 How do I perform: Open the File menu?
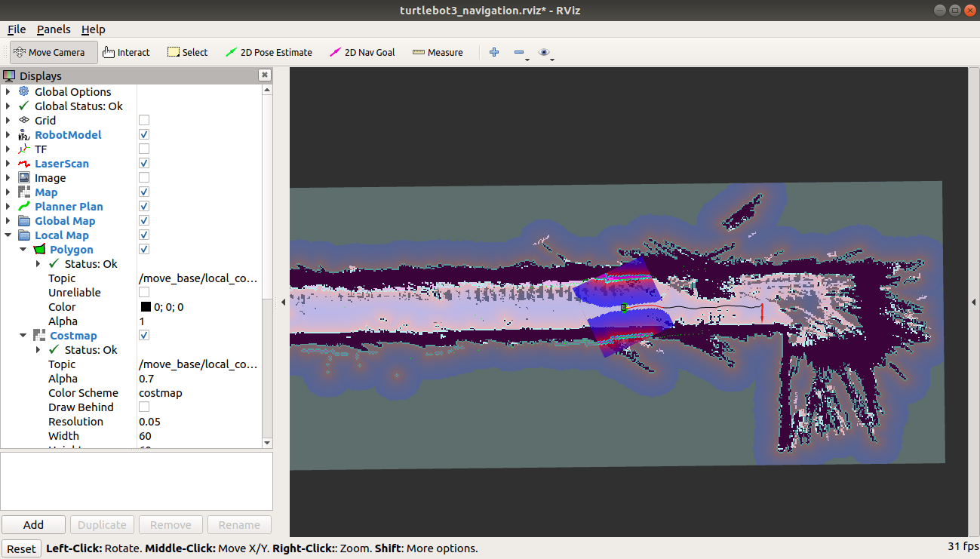point(17,29)
